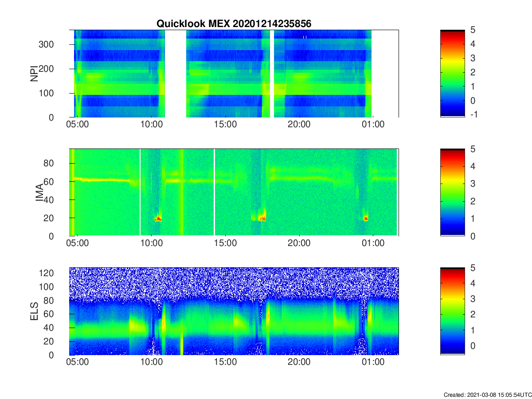Click the ELS plot color bar
This screenshot has height=399, width=532.
(452, 311)
